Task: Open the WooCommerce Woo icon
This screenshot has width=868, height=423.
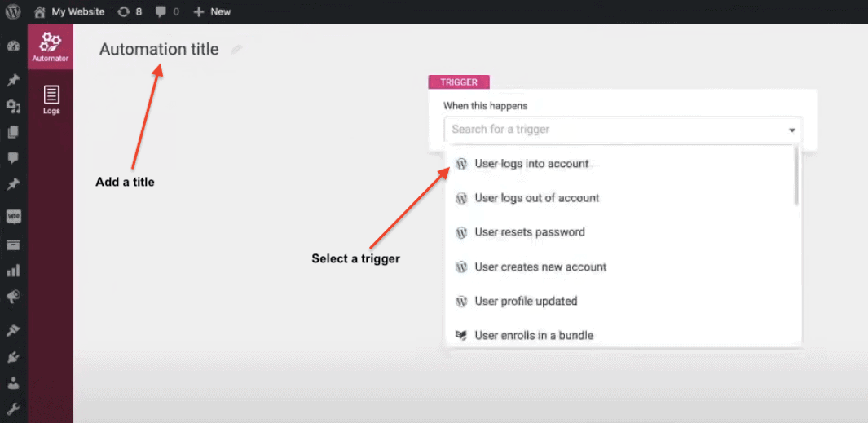Action: click(x=13, y=217)
